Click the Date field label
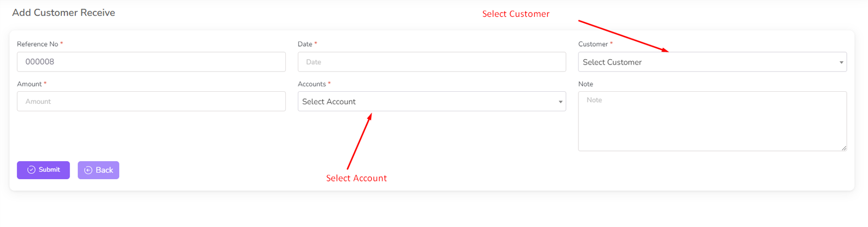Screen dimensions: 868x227 pyautogui.click(x=305, y=45)
